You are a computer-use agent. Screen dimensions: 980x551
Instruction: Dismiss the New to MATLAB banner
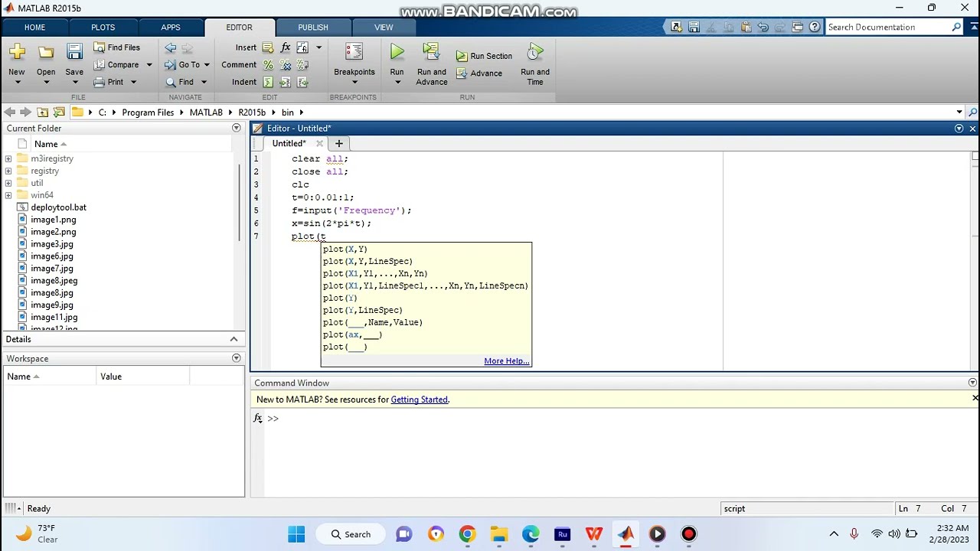[x=975, y=398]
